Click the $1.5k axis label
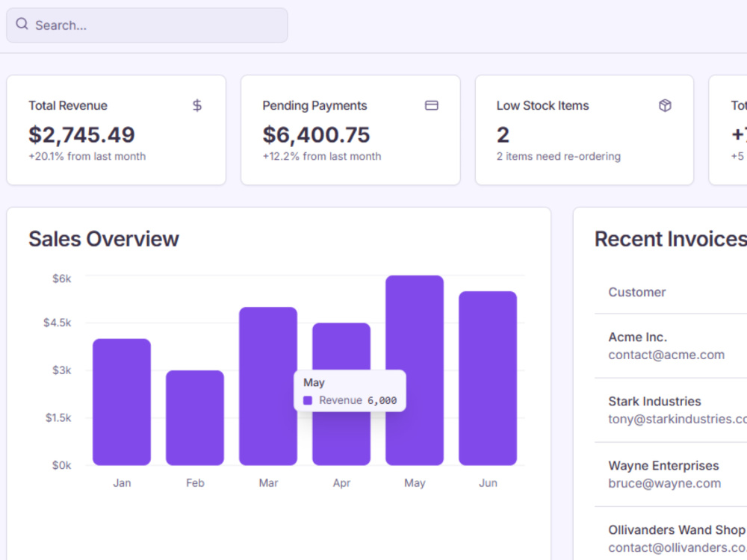Screen dimensions: 747x560 [58, 417]
